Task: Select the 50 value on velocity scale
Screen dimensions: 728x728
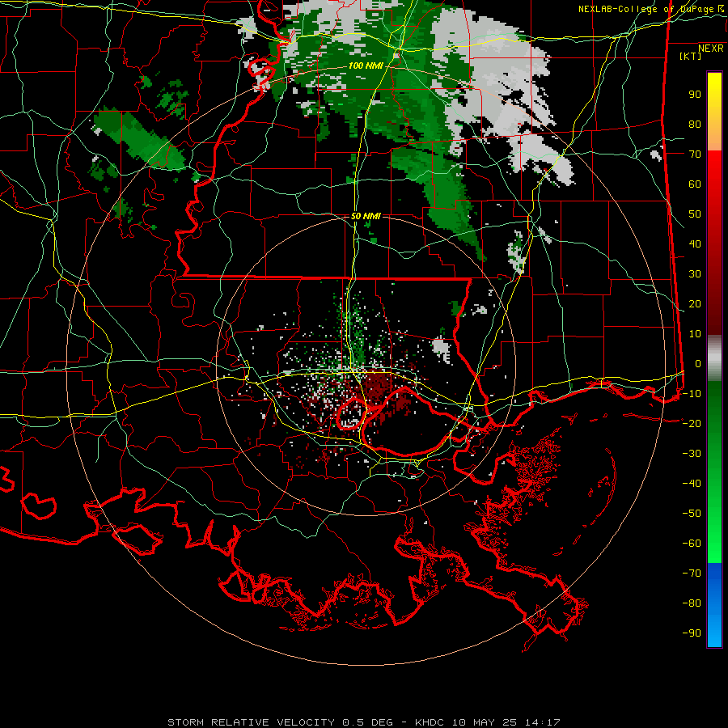Action: [695, 214]
